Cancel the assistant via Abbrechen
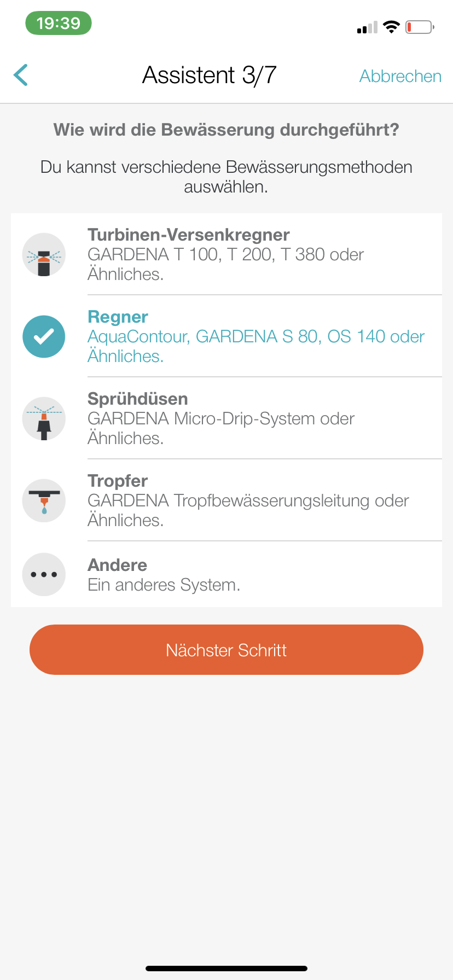 tap(400, 76)
